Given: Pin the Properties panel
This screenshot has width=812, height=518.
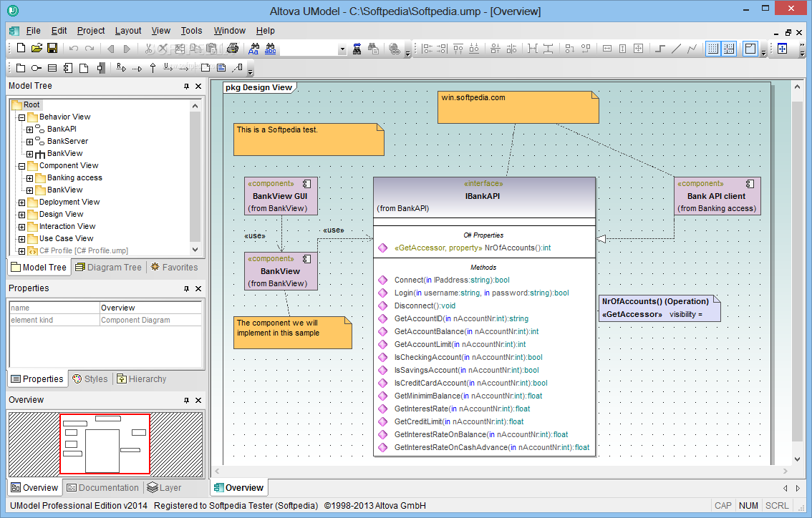Looking at the screenshot, I should pyautogui.click(x=186, y=289).
